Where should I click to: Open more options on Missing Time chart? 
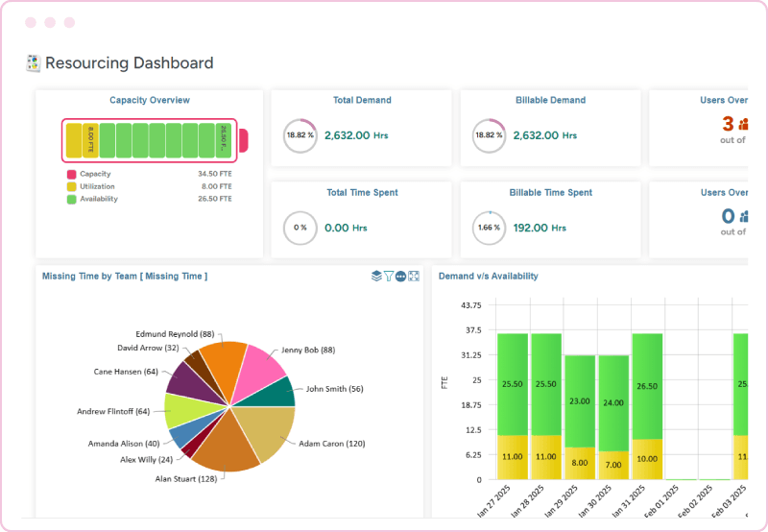click(401, 276)
